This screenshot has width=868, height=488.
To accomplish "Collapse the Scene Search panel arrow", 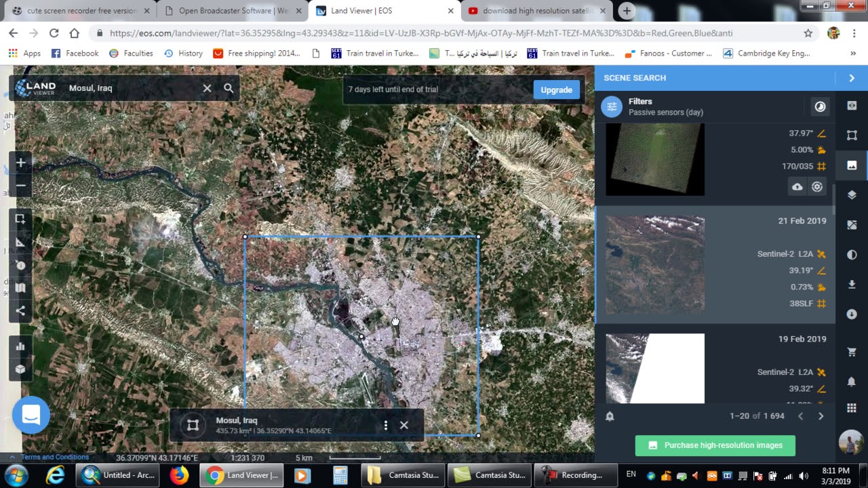I will tap(852, 78).
